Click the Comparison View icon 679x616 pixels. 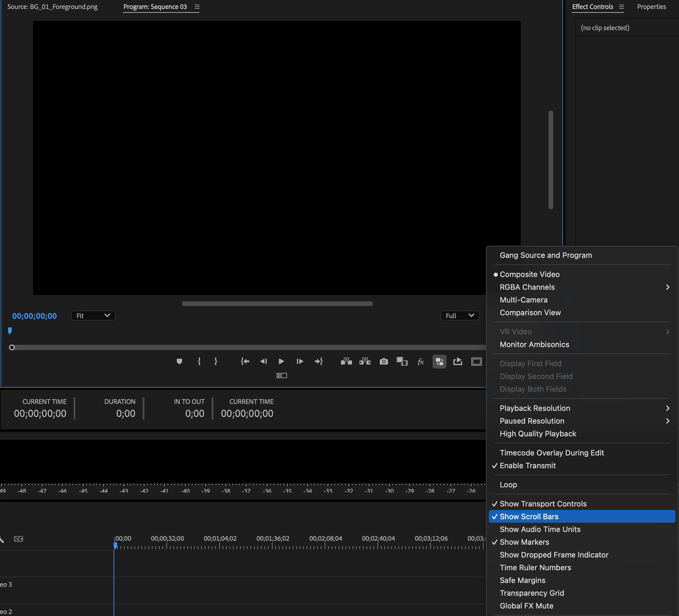(x=439, y=362)
